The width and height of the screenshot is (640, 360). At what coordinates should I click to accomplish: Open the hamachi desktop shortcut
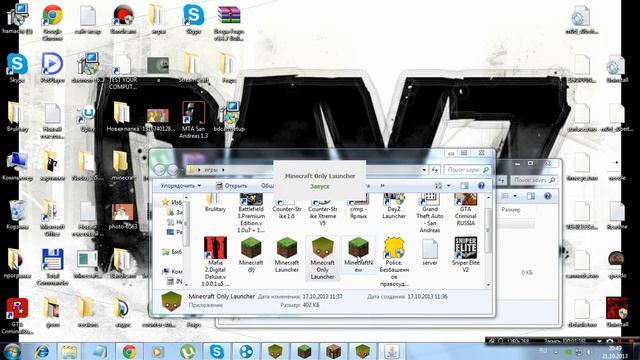click(x=17, y=19)
